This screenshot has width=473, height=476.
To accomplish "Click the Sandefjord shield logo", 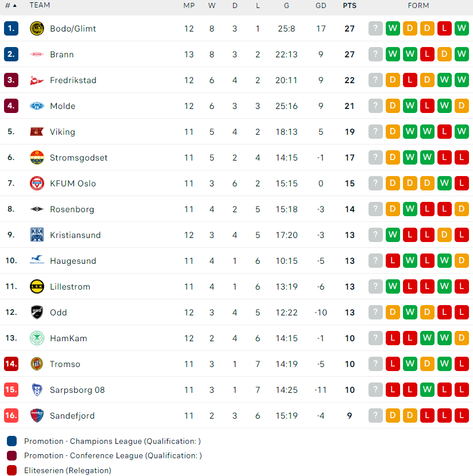I will click(x=37, y=416).
